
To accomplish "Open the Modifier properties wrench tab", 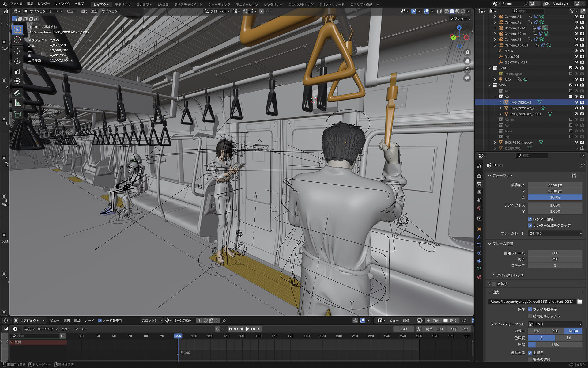I will tap(479, 237).
